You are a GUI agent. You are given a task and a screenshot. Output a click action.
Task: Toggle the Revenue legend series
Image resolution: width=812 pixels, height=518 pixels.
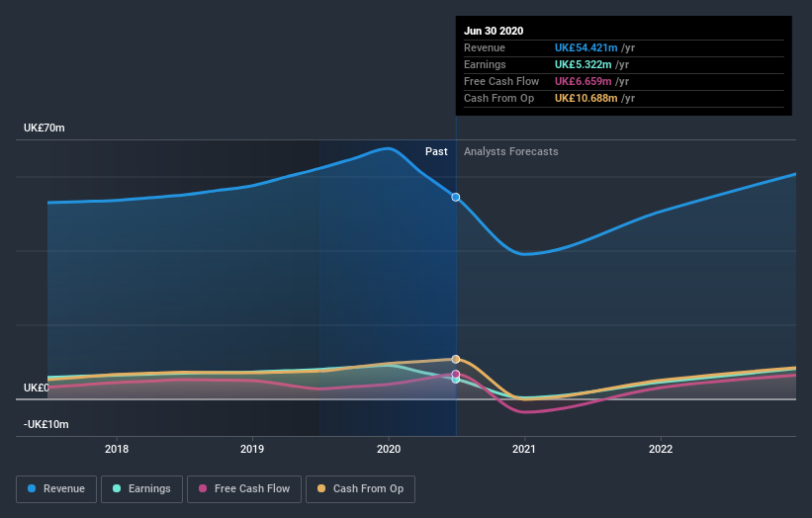coord(56,489)
